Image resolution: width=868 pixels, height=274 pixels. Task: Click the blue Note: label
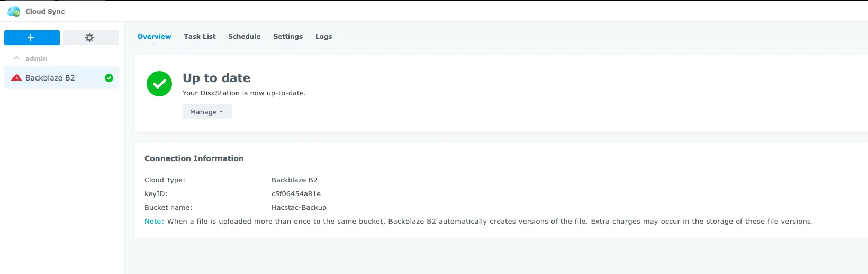154,222
